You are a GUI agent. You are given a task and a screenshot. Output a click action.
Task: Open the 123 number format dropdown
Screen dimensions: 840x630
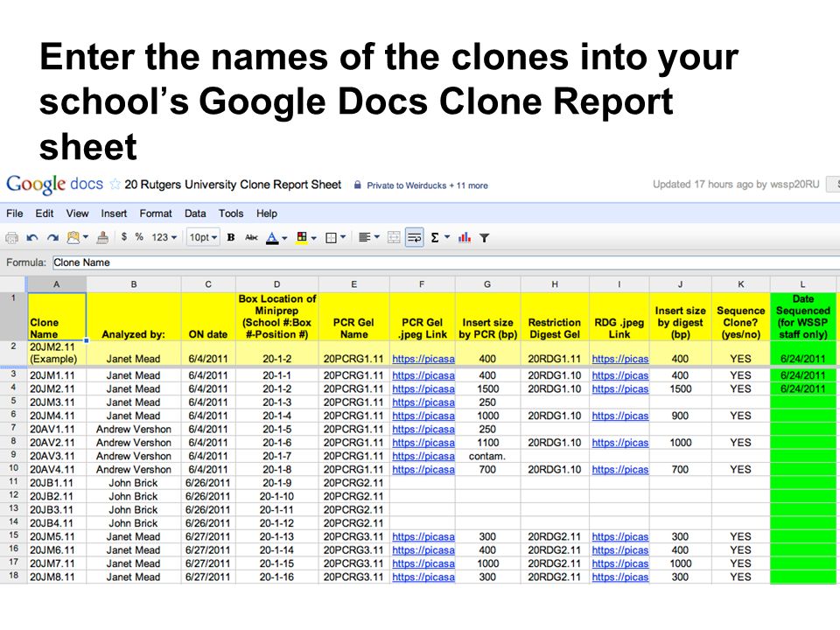164,237
